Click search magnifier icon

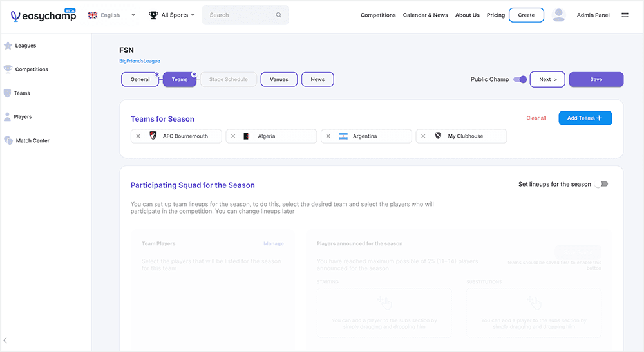point(278,15)
